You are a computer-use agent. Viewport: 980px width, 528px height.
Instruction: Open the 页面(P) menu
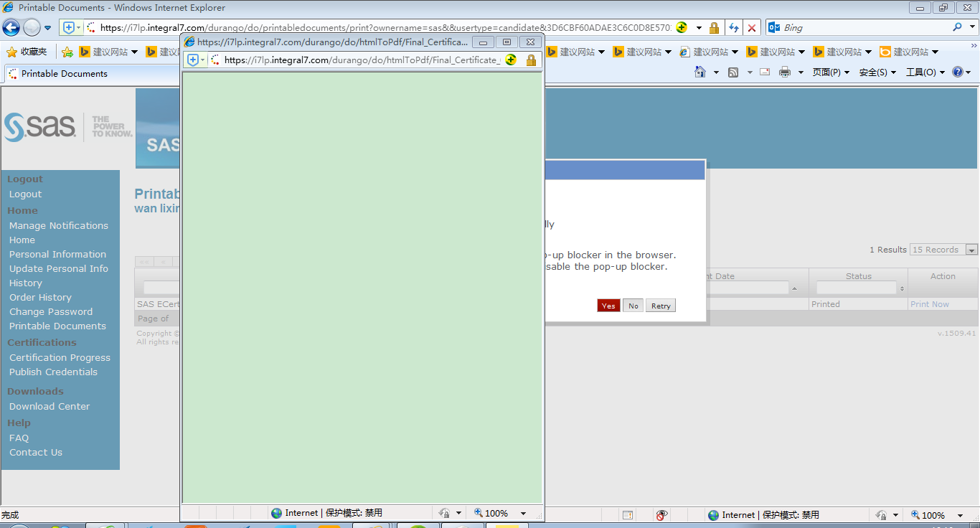pyautogui.click(x=831, y=72)
